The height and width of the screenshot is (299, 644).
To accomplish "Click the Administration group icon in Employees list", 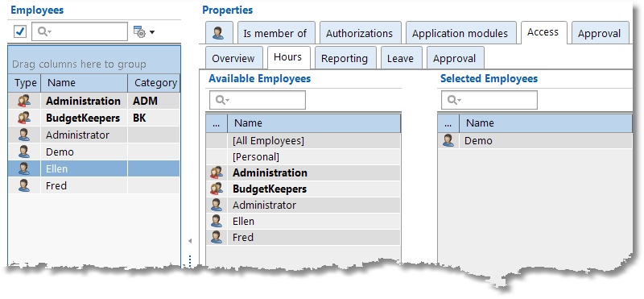I will pyautogui.click(x=24, y=102).
